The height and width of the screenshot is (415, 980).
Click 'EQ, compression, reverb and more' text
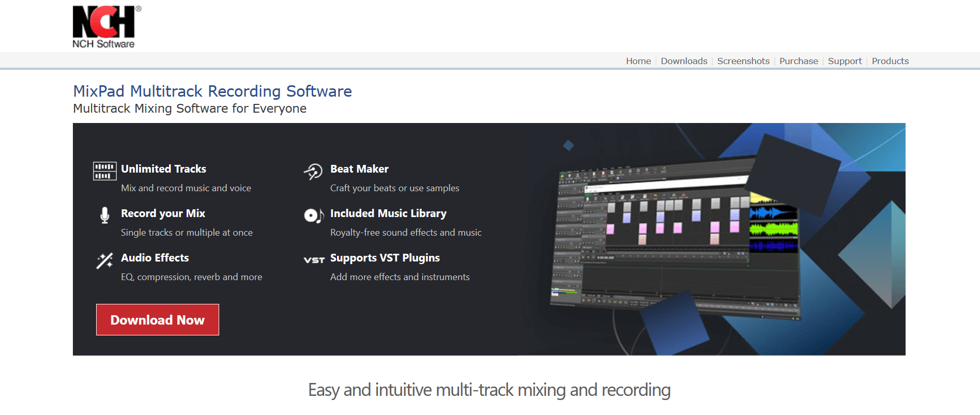point(191,277)
